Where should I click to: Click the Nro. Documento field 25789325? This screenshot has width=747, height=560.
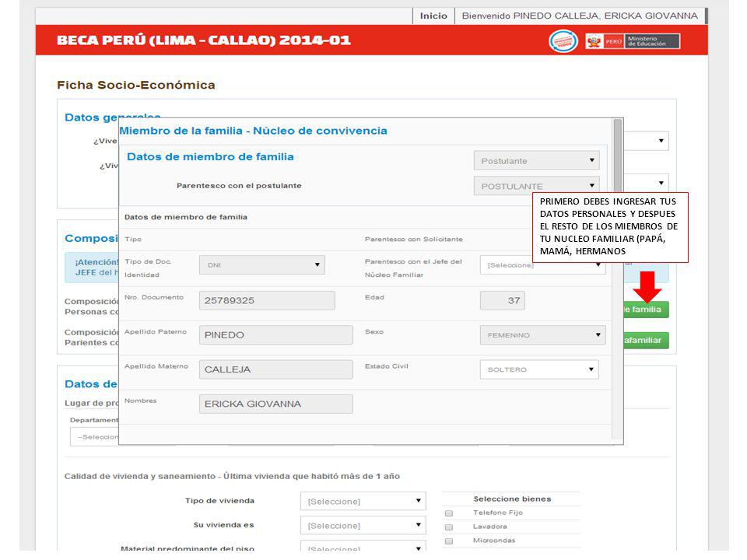click(x=267, y=300)
